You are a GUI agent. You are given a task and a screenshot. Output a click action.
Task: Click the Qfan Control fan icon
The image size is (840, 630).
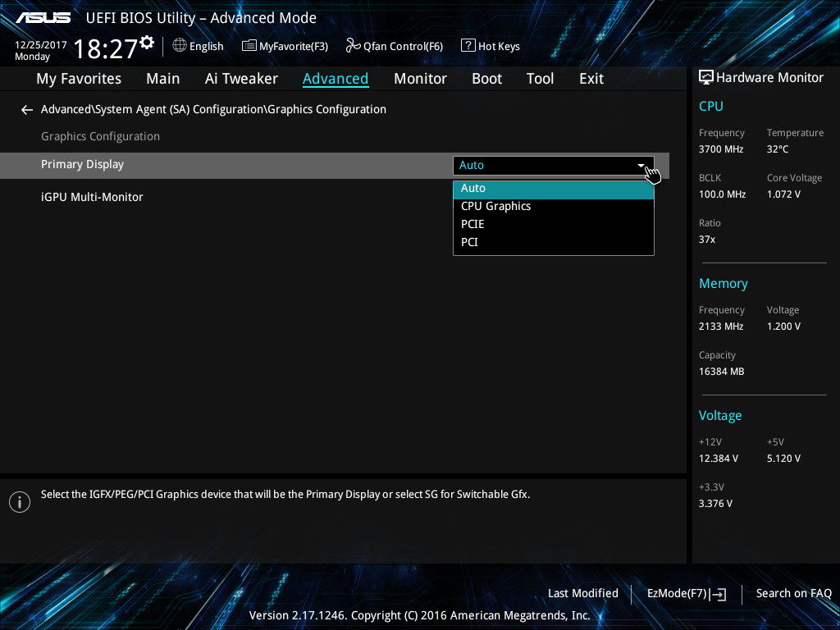[x=353, y=46]
